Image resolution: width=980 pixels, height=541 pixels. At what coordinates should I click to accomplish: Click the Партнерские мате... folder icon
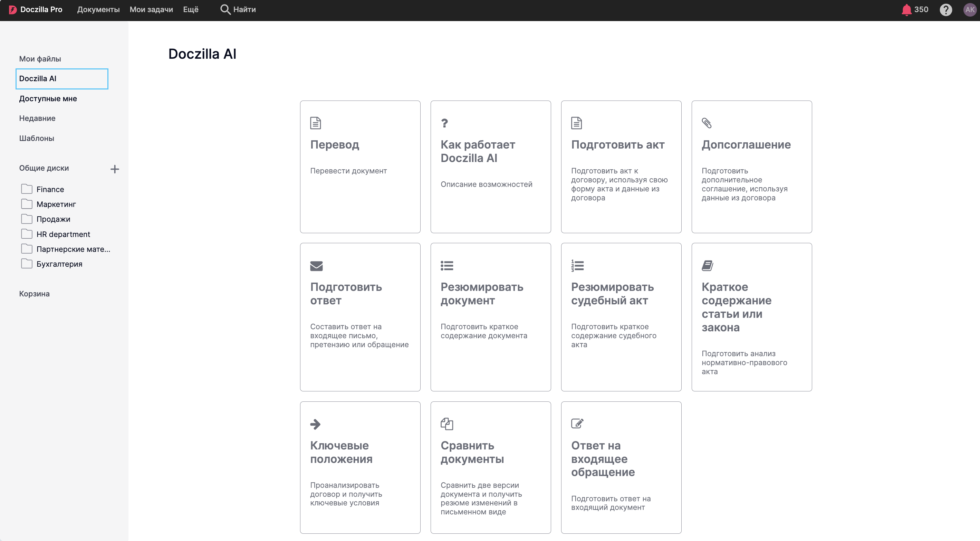pyautogui.click(x=27, y=249)
